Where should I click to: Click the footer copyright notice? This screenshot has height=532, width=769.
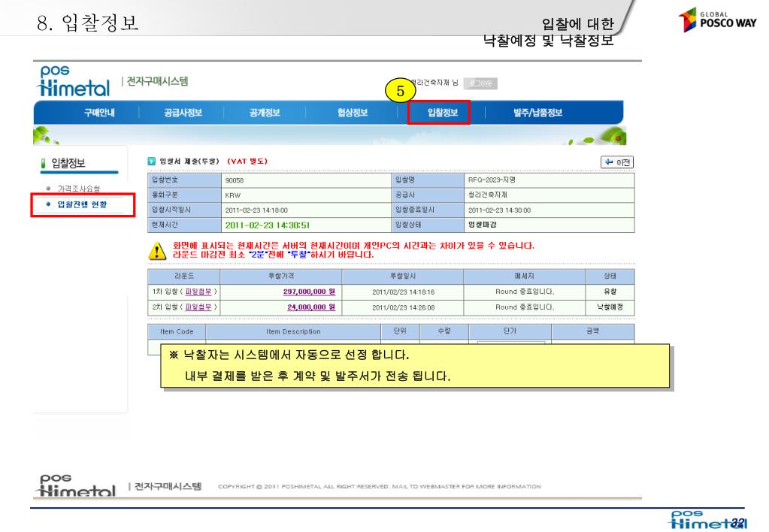coord(379,486)
